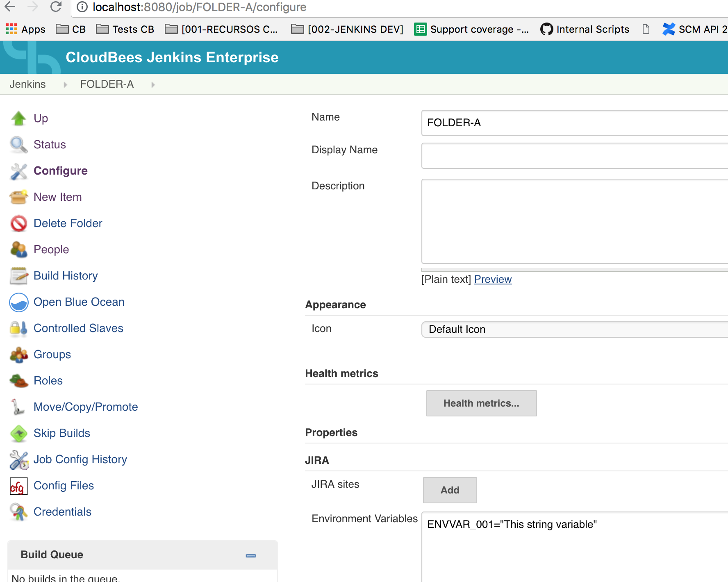Open Support coverage spreadsheet bookmark
Screen dimensions: 728x582
click(x=471, y=30)
